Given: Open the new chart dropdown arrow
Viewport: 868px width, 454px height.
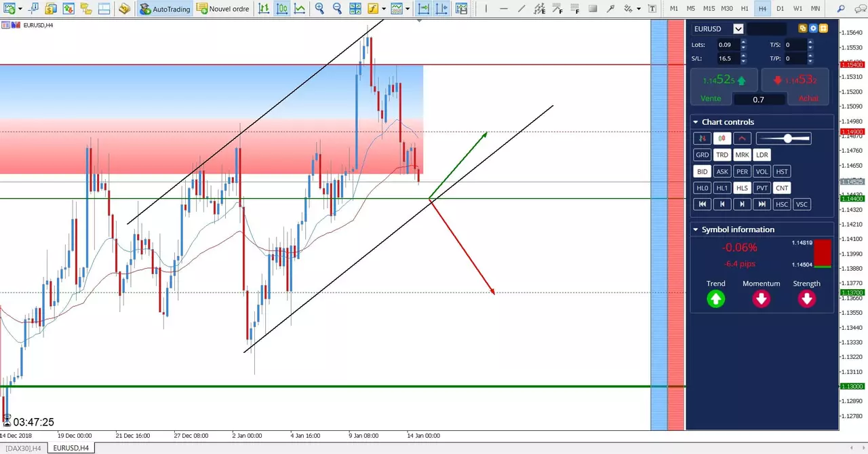Looking at the screenshot, I should (x=20, y=9).
